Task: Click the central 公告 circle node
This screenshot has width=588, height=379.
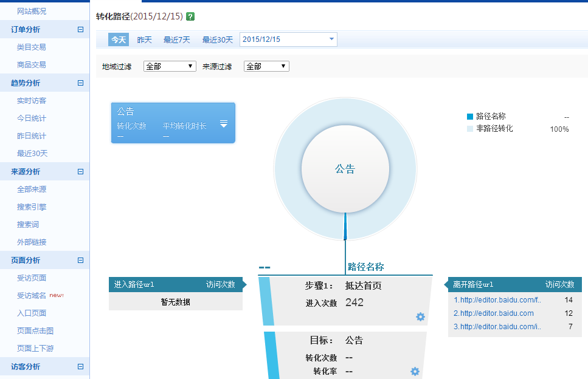Action: [345, 169]
